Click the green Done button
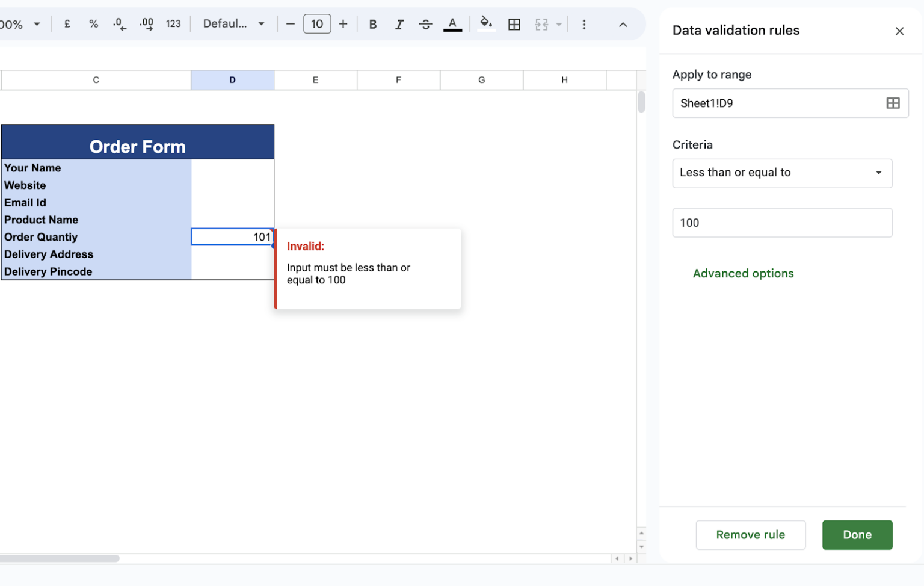This screenshot has height=586, width=924. 857,535
